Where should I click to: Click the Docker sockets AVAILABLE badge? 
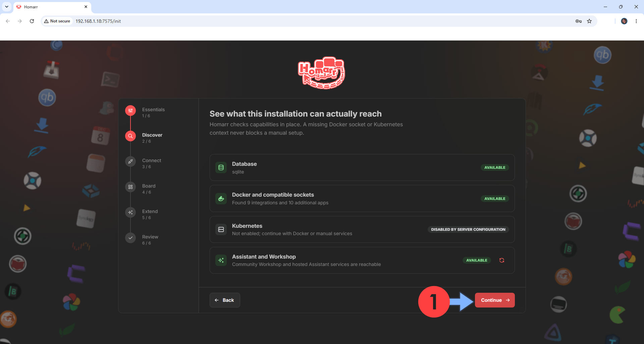pyautogui.click(x=495, y=199)
